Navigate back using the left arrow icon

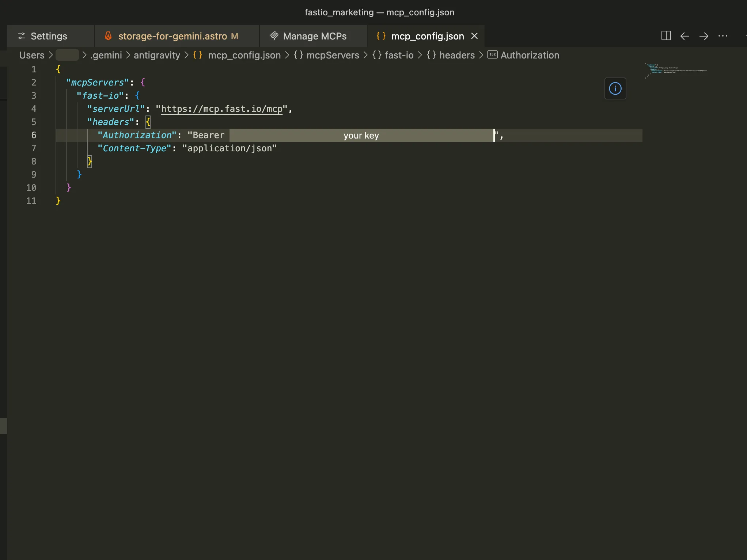click(685, 36)
